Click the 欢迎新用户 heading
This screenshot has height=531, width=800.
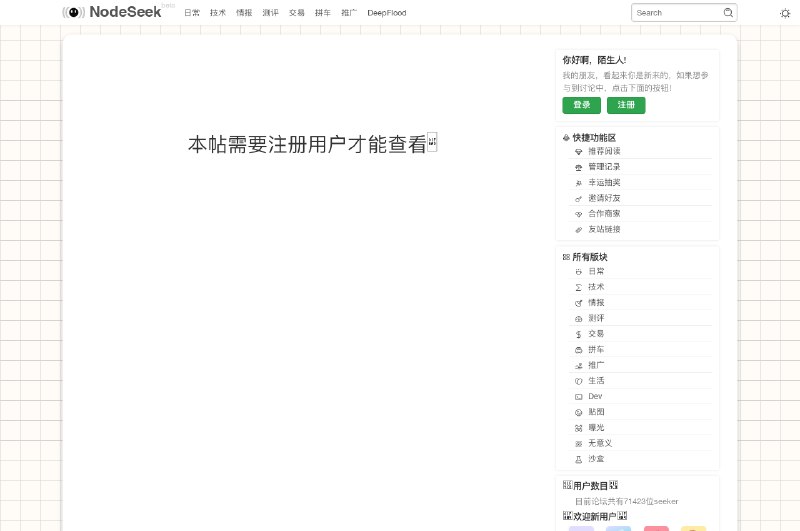tap(595, 516)
